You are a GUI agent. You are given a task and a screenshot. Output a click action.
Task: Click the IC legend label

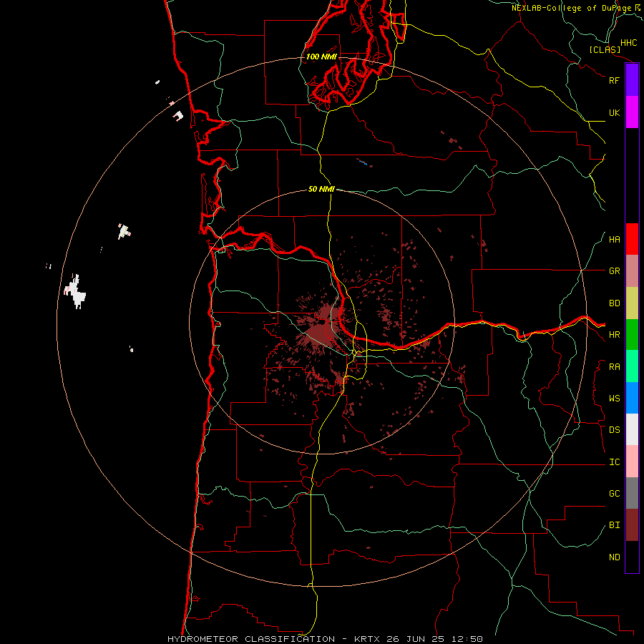614,462
